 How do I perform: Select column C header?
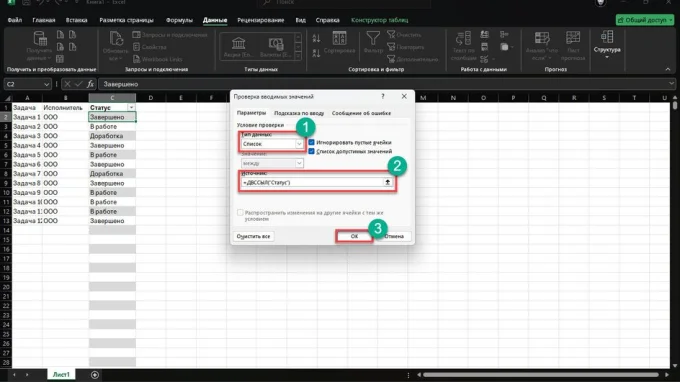[112, 98]
